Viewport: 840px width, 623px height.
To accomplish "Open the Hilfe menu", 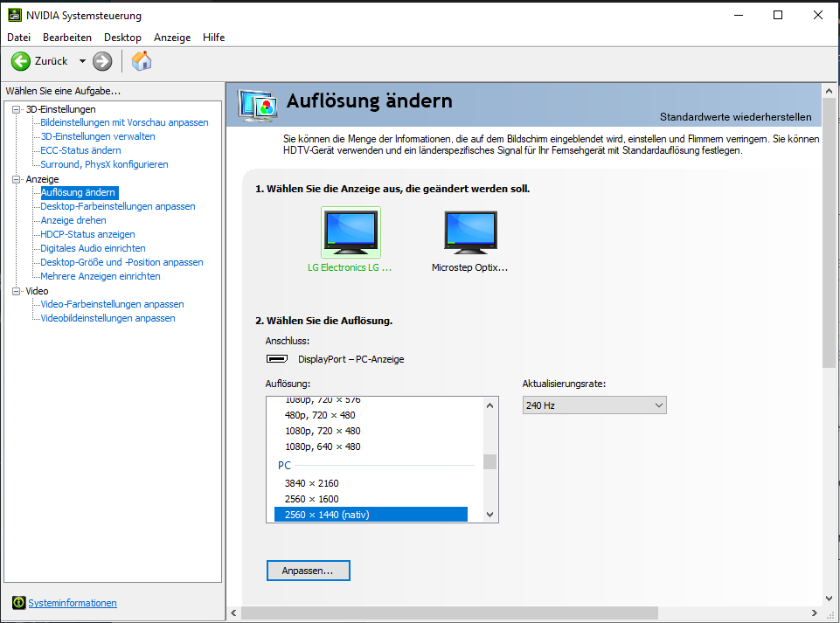I will (x=214, y=38).
